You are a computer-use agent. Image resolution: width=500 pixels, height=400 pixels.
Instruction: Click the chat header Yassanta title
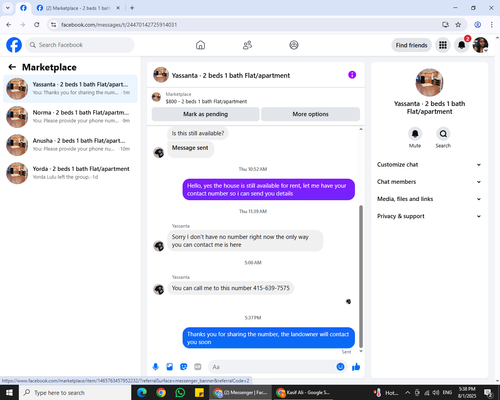231,75
